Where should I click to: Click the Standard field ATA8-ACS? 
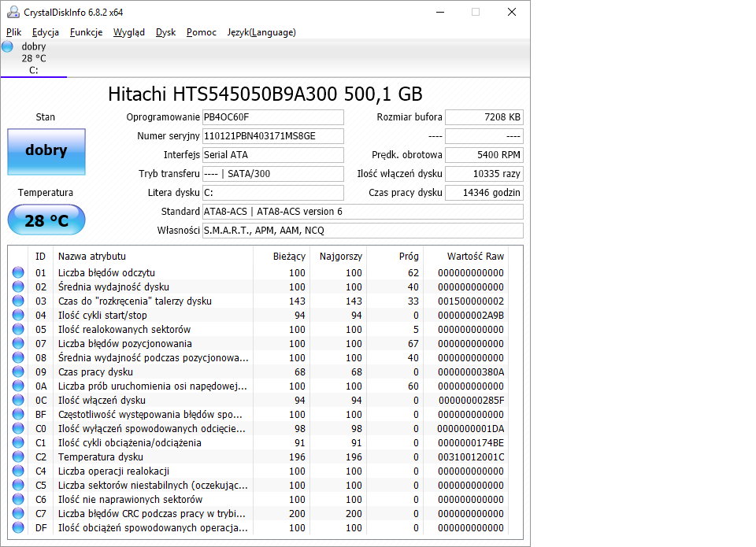point(362,211)
